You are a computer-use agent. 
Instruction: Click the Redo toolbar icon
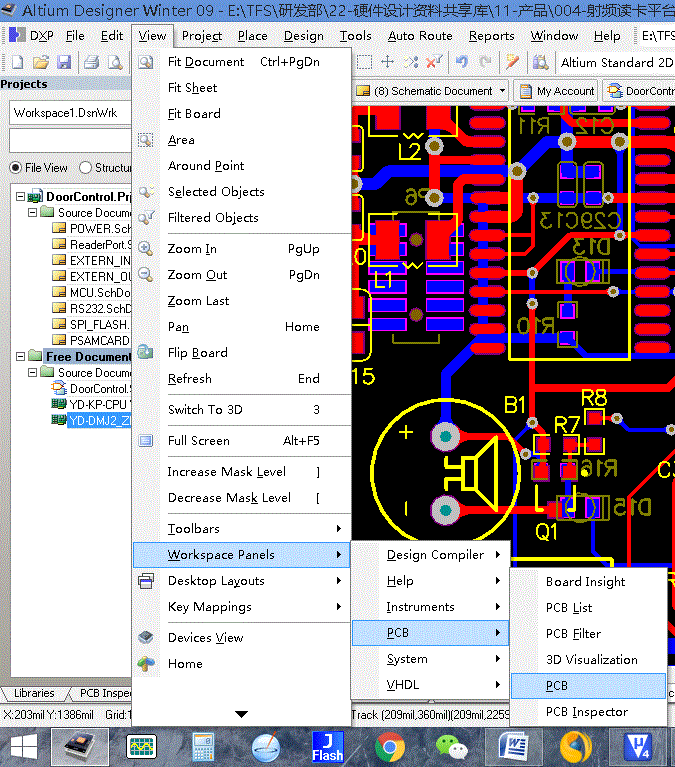485,62
